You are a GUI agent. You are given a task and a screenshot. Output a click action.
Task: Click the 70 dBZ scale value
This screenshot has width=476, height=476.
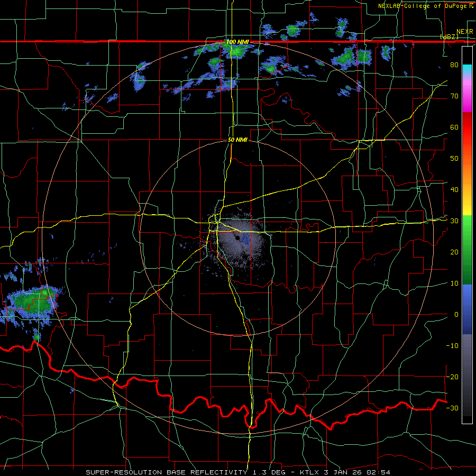pos(454,96)
